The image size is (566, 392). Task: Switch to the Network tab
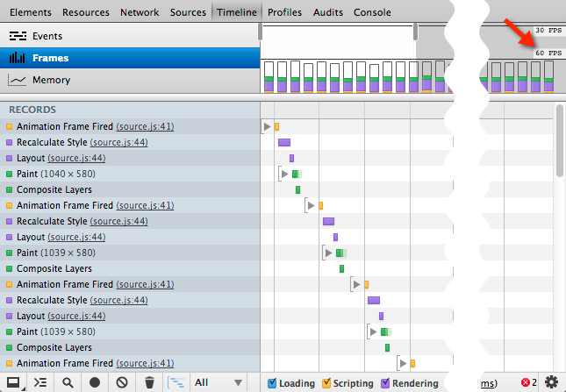[x=140, y=12]
